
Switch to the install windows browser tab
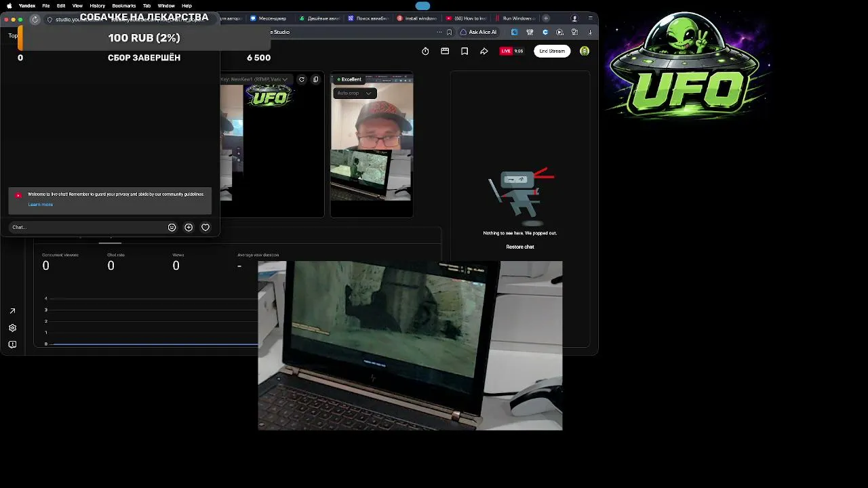coord(417,18)
